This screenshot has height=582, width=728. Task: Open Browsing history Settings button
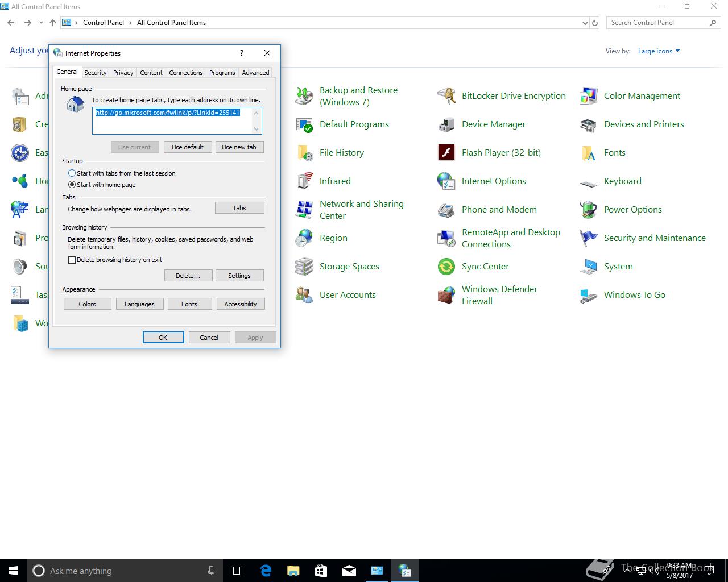239,276
